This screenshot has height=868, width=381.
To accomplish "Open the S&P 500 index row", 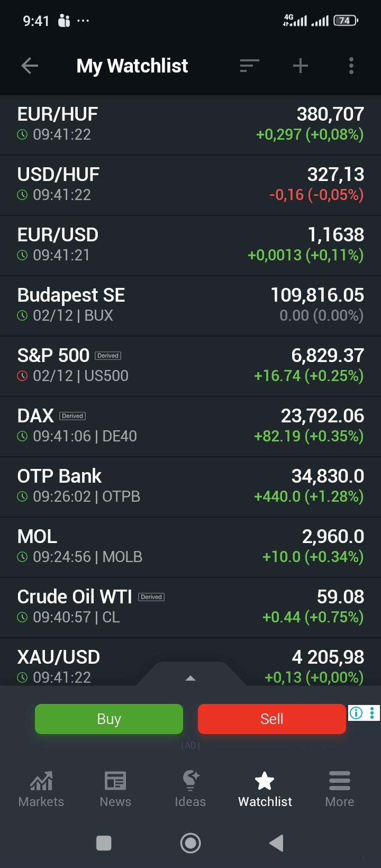I will click(x=190, y=366).
